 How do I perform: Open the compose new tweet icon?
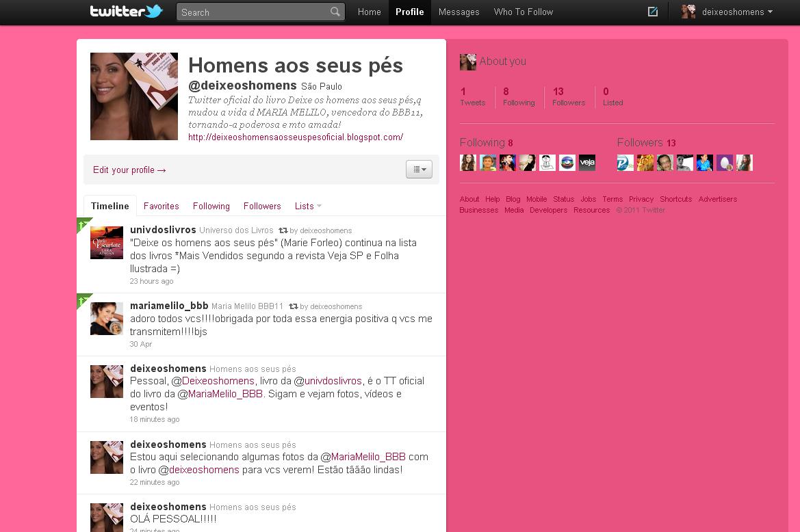click(x=653, y=12)
